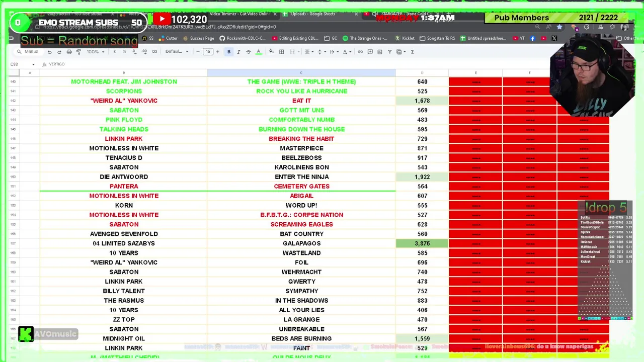
Task: Open the Filter views dropdown
Action: tap(401, 52)
